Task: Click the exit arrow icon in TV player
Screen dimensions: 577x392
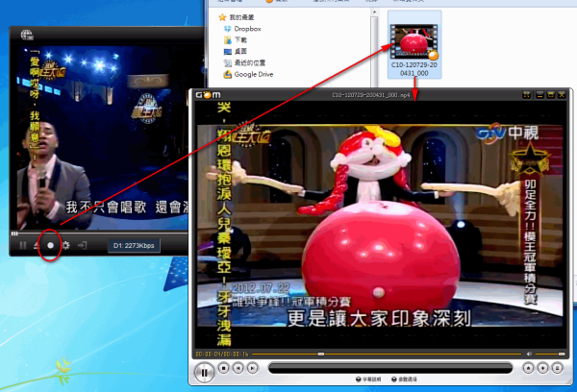Action: point(82,245)
